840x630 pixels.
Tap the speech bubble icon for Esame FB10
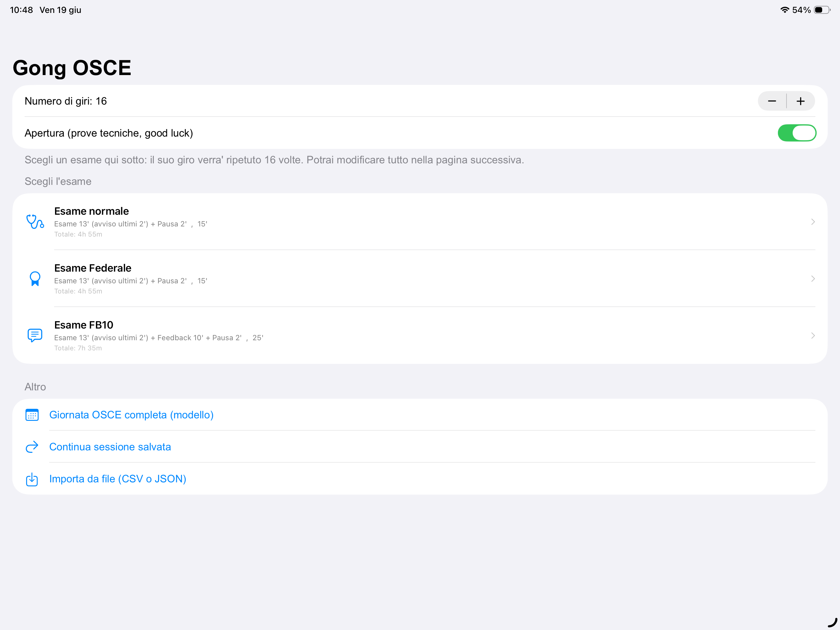(x=35, y=336)
